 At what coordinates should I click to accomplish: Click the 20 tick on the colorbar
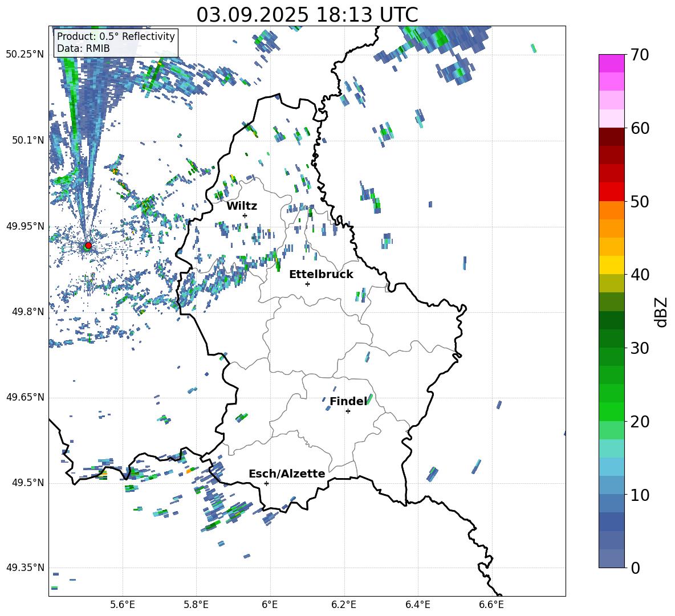pos(640,422)
